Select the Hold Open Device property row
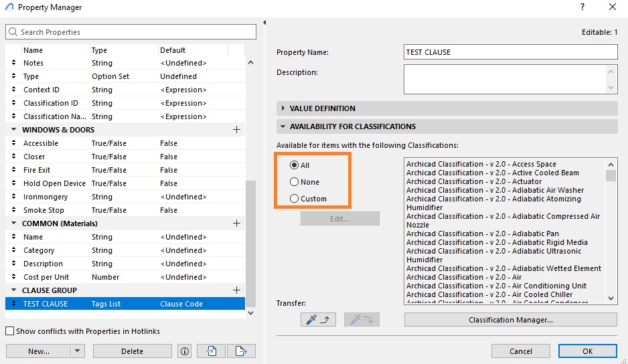 125,183
